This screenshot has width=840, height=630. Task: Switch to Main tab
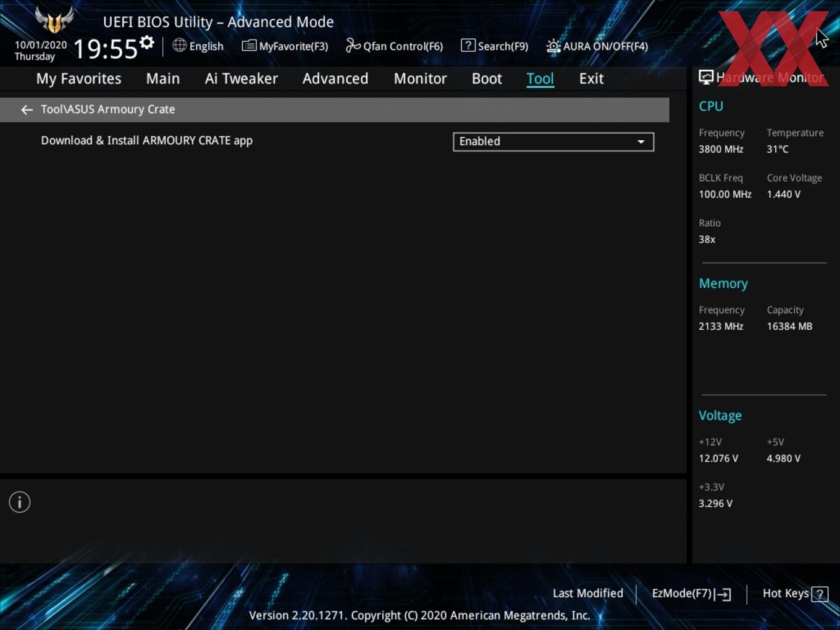163,78
